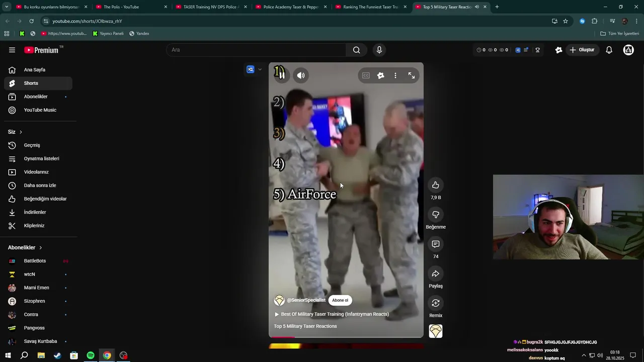Viewport: 644px width, 362px height.
Task: Switch to Ranking The Funniest Taser tab
Action: coord(371,7)
